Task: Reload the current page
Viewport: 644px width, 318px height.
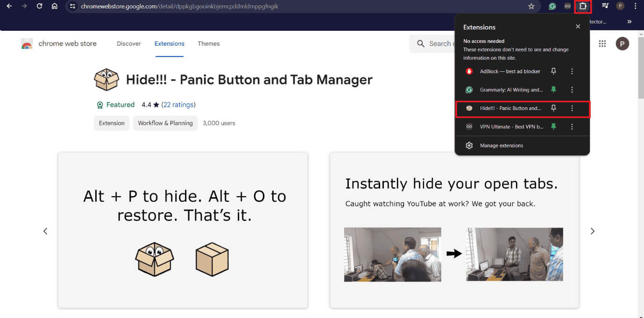Action: click(x=39, y=7)
